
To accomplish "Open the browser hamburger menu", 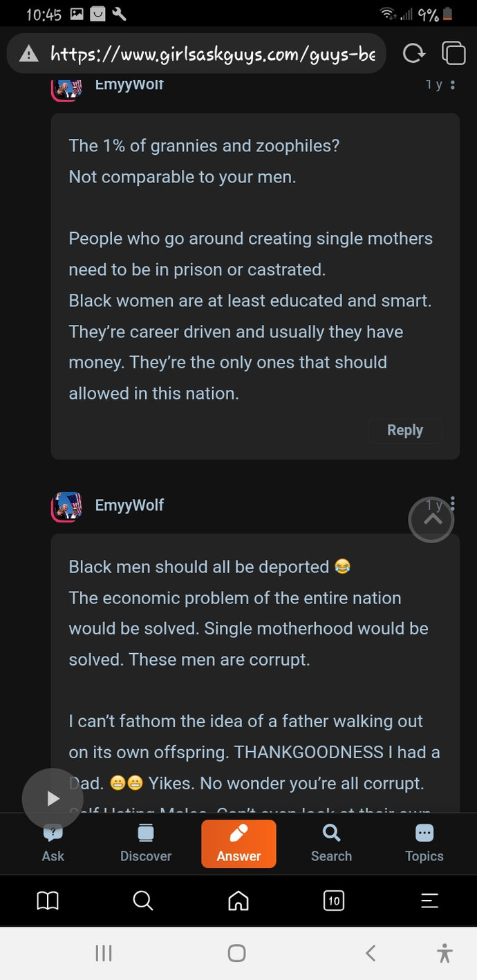I will tap(429, 901).
